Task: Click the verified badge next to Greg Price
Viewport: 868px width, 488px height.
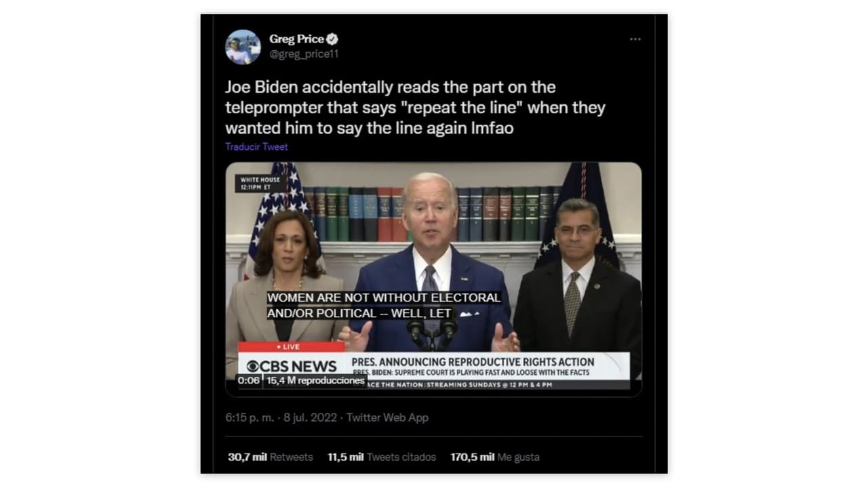Action: pos(332,39)
